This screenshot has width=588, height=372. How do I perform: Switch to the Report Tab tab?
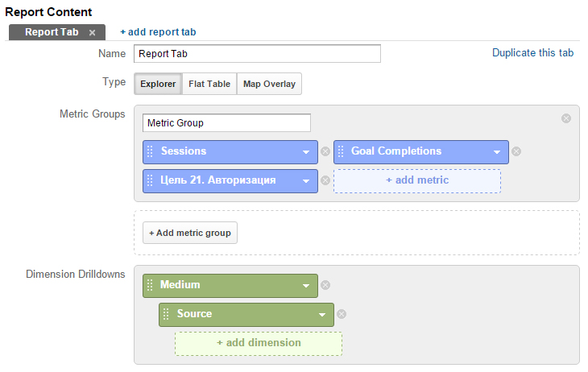point(52,32)
